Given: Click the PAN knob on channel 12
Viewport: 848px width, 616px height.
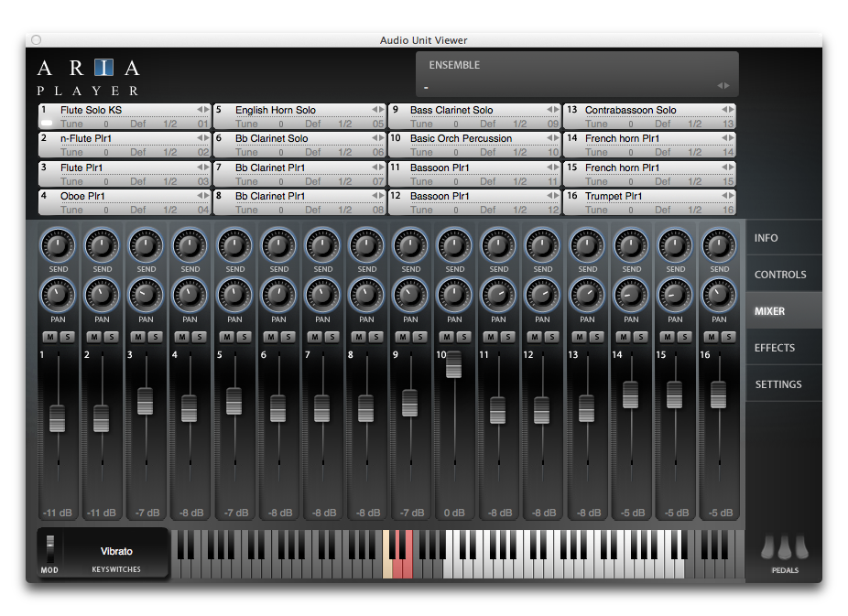Looking at the screenshot, I should tap(542, 295).
